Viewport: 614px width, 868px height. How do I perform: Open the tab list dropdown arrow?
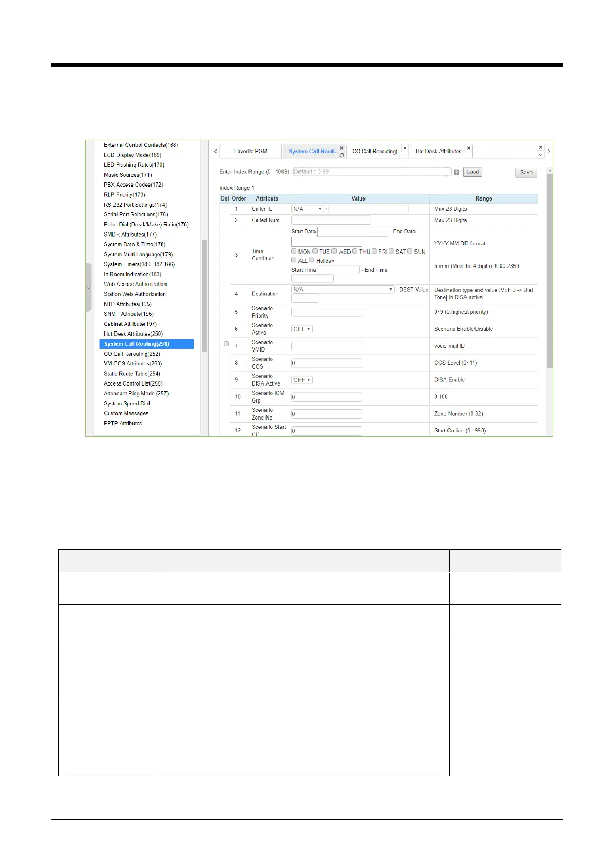click(x=541, y=155)
